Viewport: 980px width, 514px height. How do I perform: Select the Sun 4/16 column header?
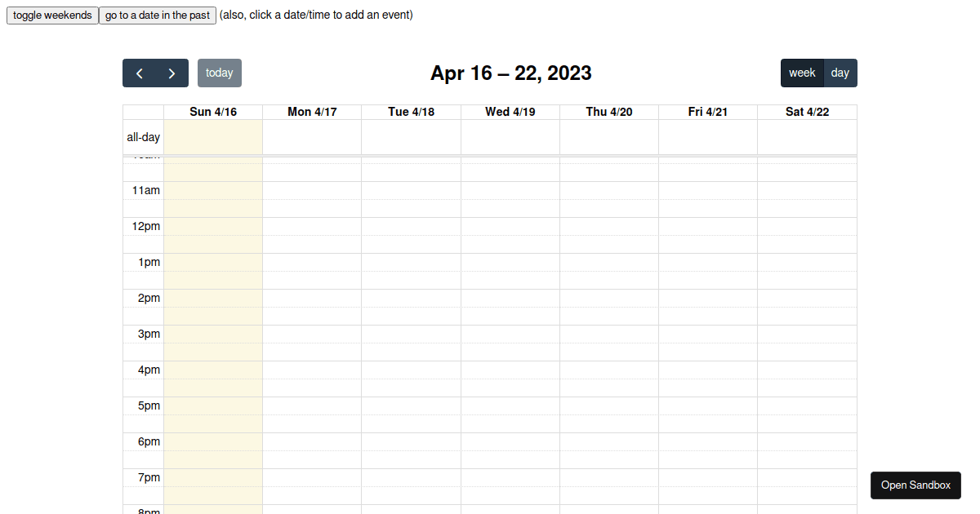pyautogui.click(x=213, y=112)
